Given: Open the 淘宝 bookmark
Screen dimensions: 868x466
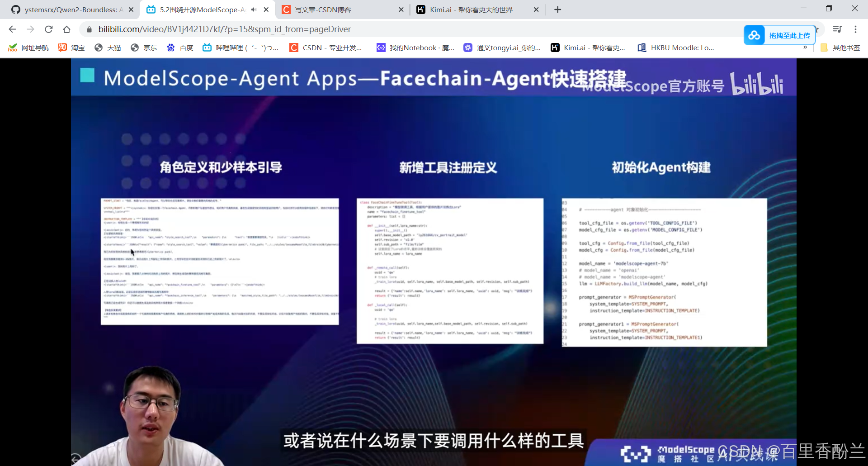Looking at the screenshot, I should click(71, 48).
